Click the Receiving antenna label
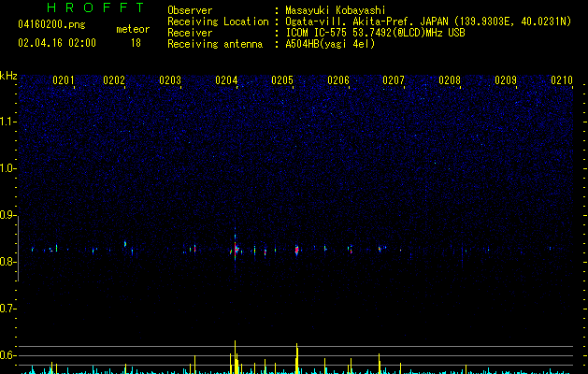 tap(215, 44)
